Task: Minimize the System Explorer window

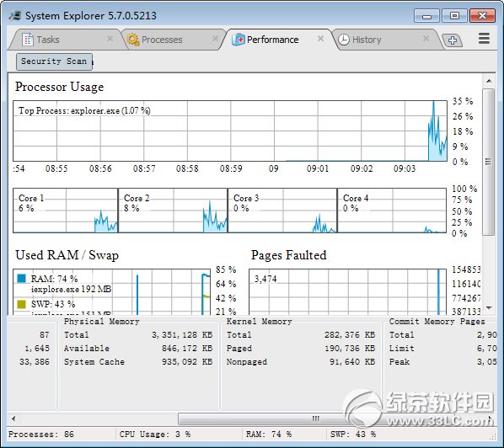Action: click(426, 16)
